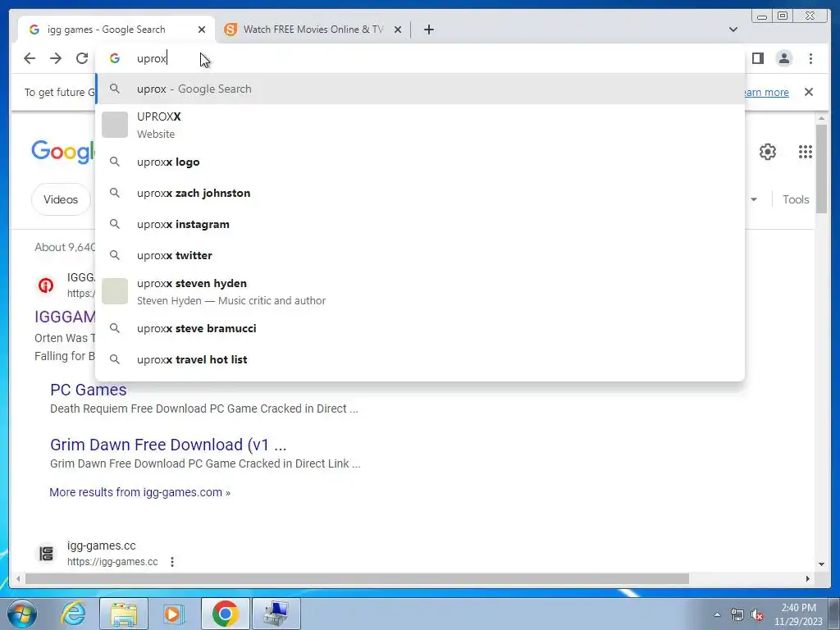Viewport: 840px width, 630px height.
Task: Open Google quick settings gear
Action: (x=768, y=152)
